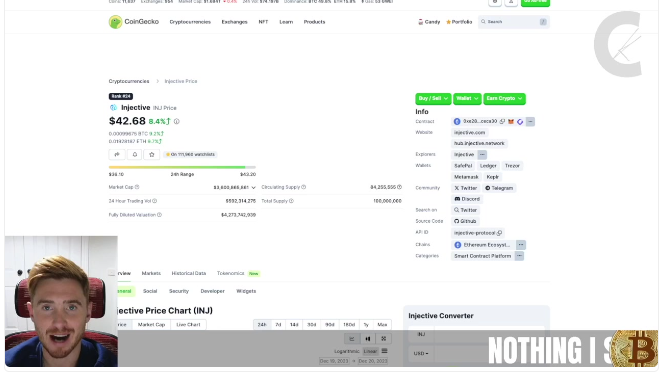662x374 pixels.
Task: Click the Injective coin logo
Action: (x=113, y=108)
